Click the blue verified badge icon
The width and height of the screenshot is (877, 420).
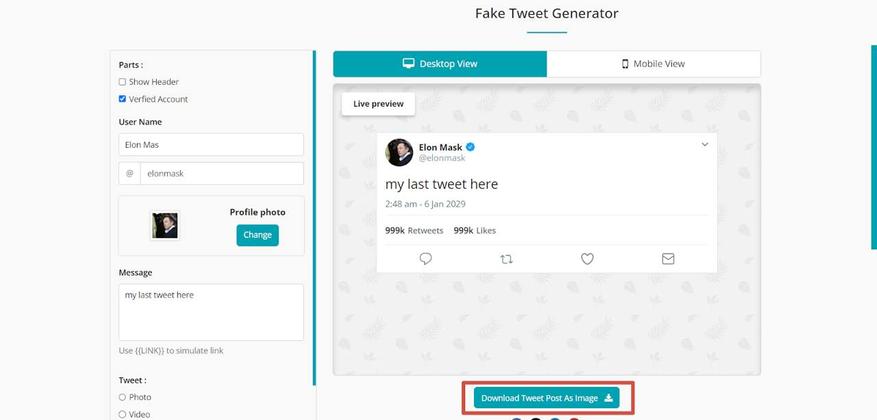[x=470, y=147]
